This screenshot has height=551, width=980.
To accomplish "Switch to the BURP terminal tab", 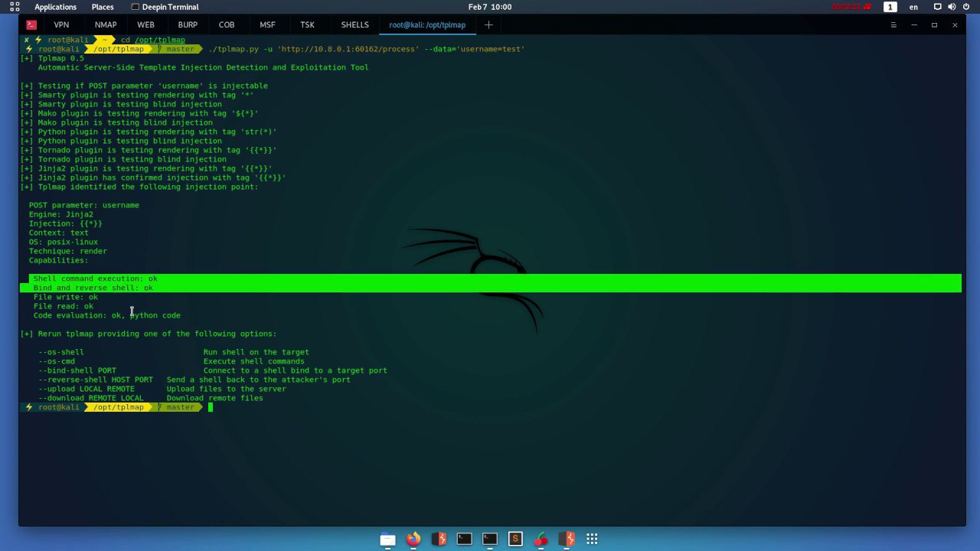I will click(188, 24).
